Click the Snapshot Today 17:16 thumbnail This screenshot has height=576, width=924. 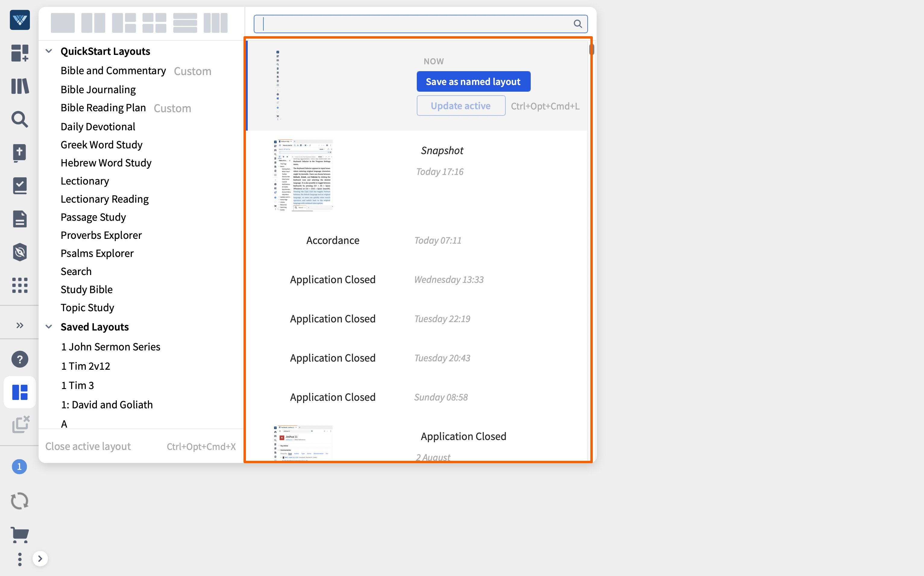coord(303,175)
